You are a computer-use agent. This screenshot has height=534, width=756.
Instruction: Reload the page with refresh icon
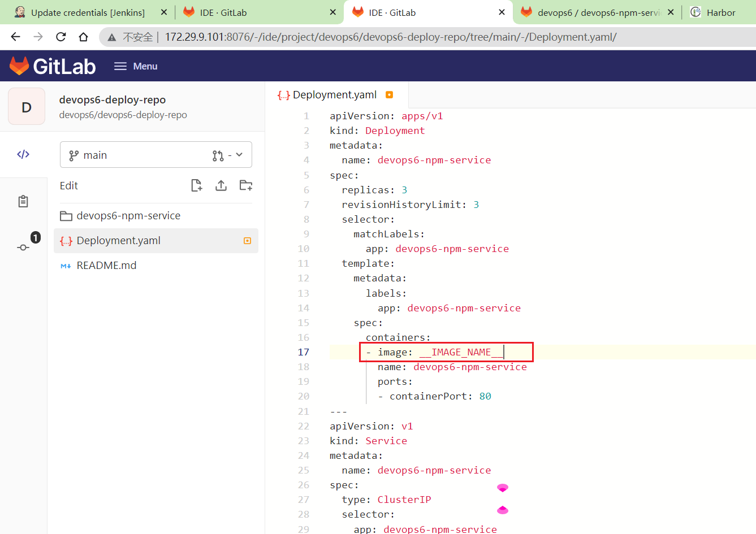[61, 37]
